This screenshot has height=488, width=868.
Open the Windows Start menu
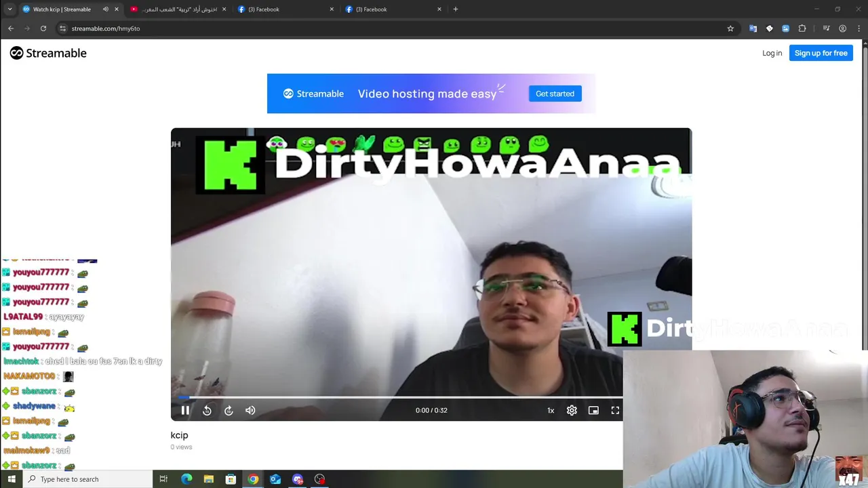(x=12, y=479)
